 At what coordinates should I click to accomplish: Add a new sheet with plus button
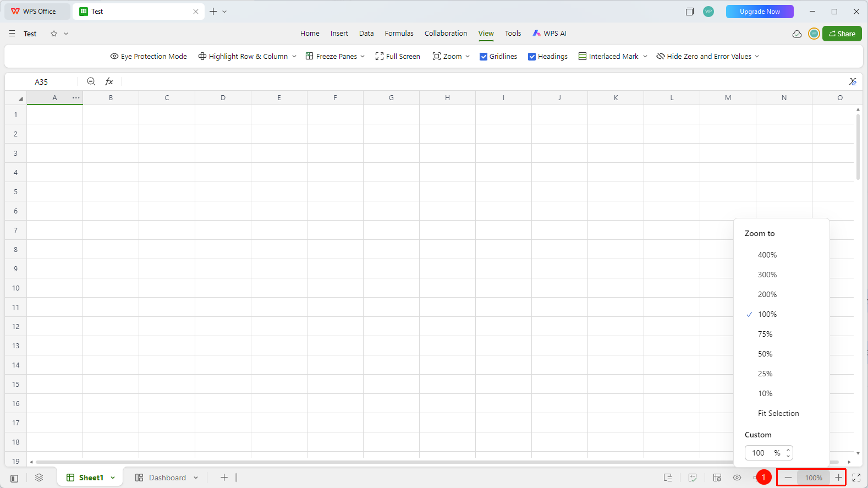pyautogui.click(x=224, y=478)
